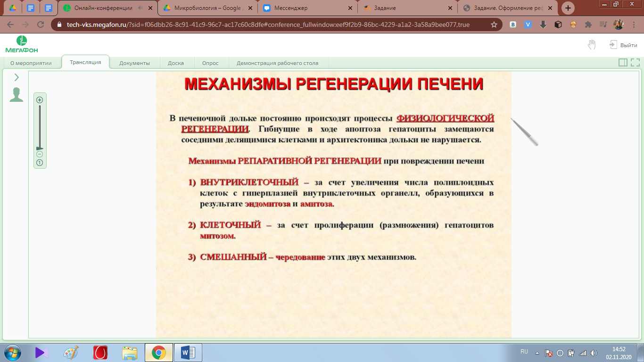
Task: Open the VK extension icon
Action: tap(513, 25)
